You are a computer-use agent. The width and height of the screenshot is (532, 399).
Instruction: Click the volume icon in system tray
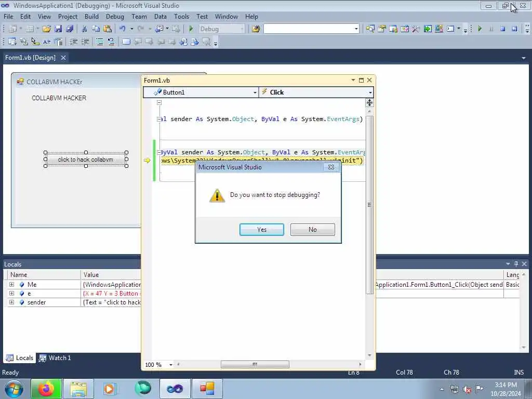pyautogui.click(x=467, y=390)
